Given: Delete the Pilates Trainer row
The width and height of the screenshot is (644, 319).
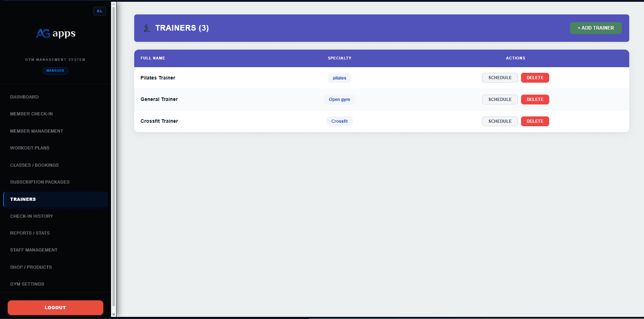Looking at the screenshot, I should click(x=535, y=78).
